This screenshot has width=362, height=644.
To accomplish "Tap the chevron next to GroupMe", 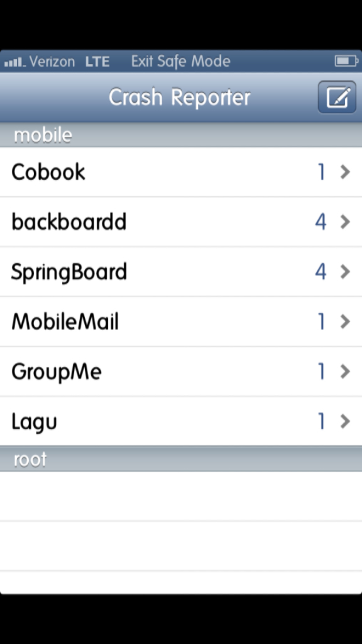I will point(345,371).
